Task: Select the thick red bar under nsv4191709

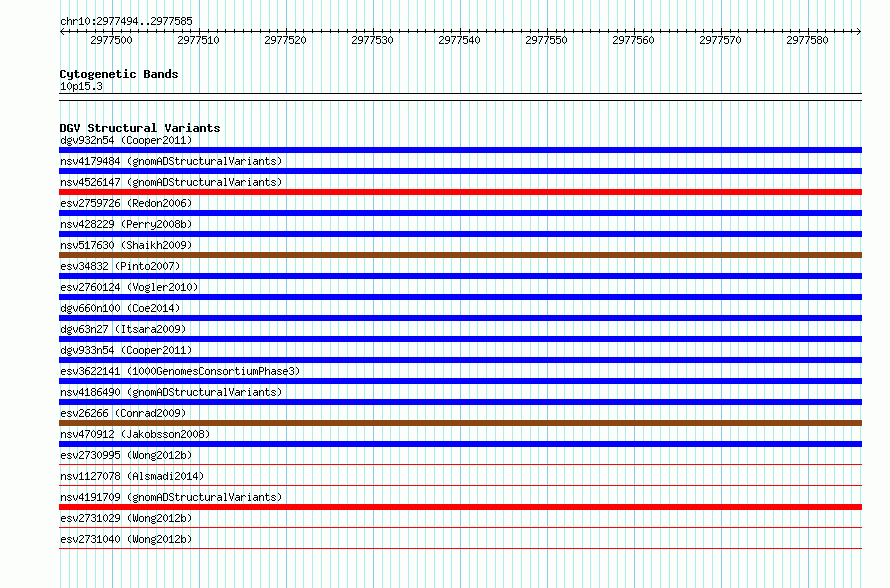Action: tap(460, 507)
